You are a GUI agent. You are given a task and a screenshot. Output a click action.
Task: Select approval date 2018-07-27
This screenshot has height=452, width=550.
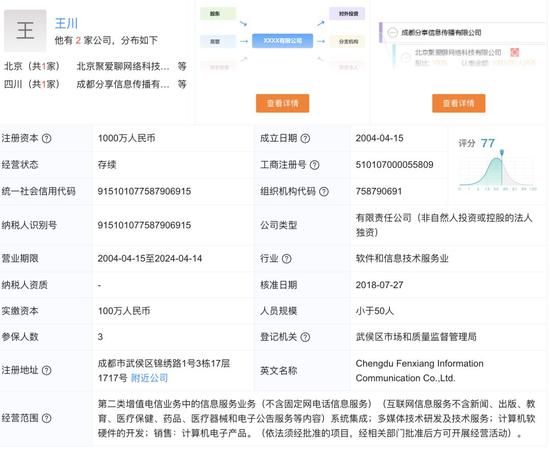pos(379,285)
